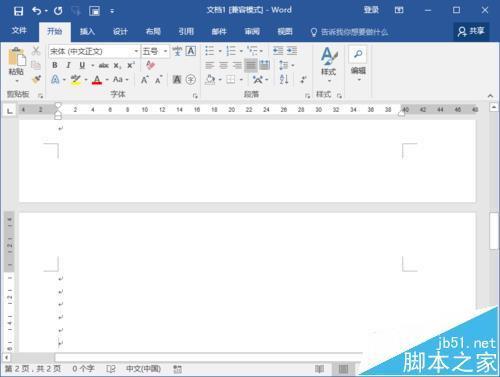500x377 pixels.
Task: Switch to the 审阅 Review tab
Action: tap(252, 32)
